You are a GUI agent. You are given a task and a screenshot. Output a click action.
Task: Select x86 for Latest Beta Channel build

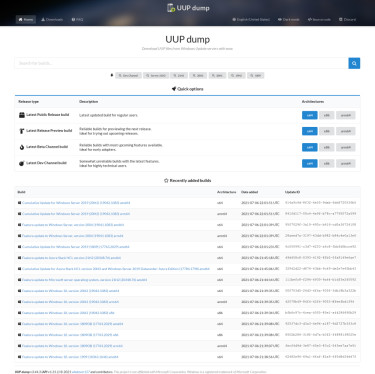click(327, 147)
